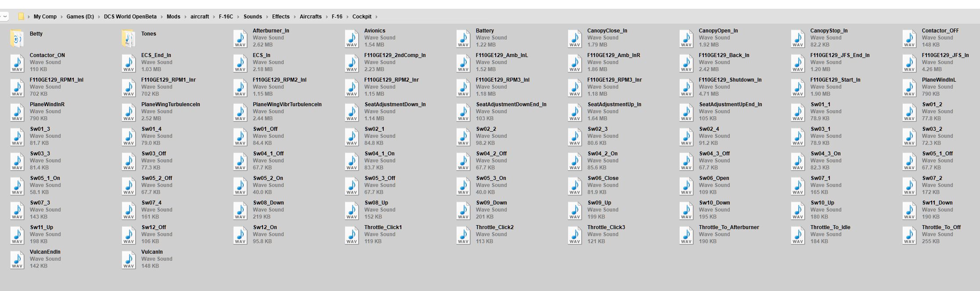Click the yellow folder icon in address bar

(21, 17)
